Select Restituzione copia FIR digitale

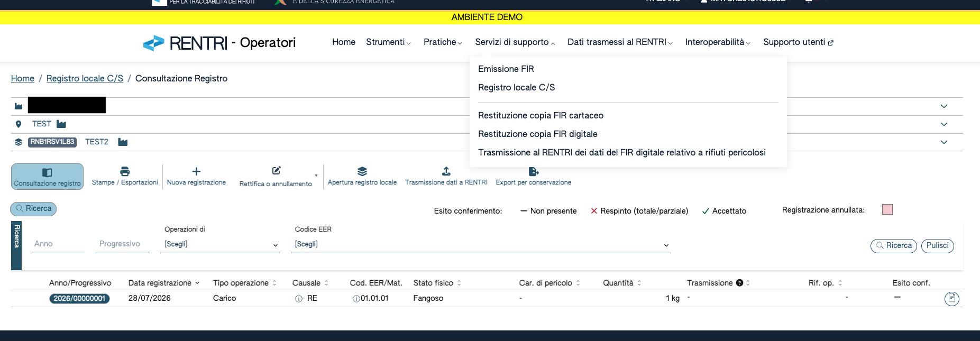[x=538, y=134]
